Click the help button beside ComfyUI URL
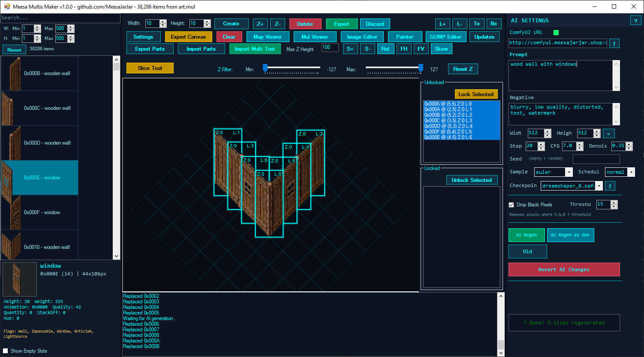Screen dimensions: 644x357 click(x=614, y=43)
